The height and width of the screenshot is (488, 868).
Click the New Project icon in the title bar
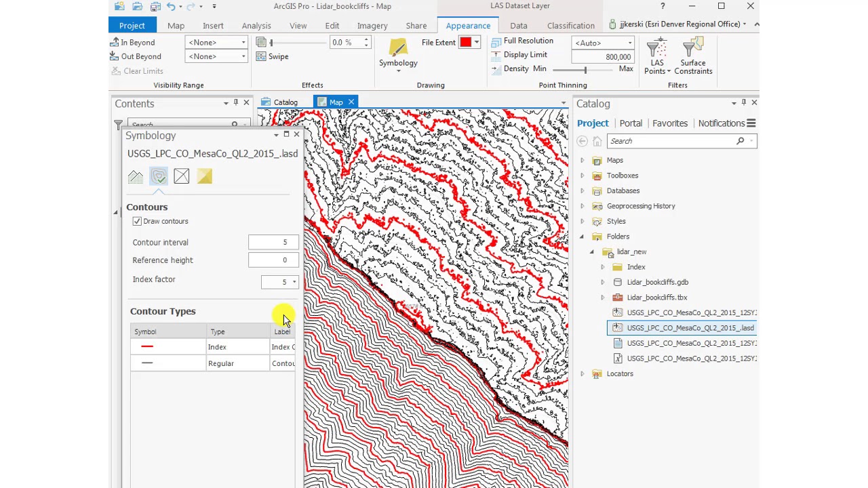[119, 6]
